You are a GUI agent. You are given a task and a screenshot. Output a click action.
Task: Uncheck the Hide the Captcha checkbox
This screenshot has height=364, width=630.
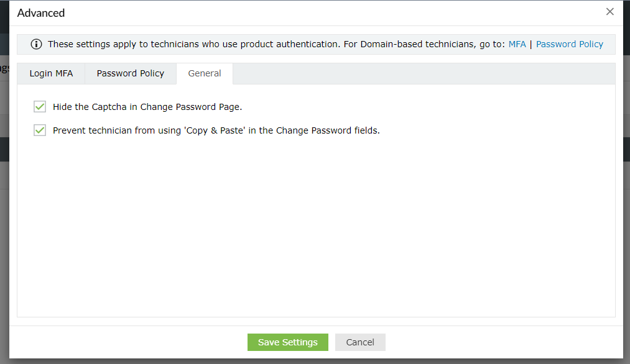(x=40, y=107)
